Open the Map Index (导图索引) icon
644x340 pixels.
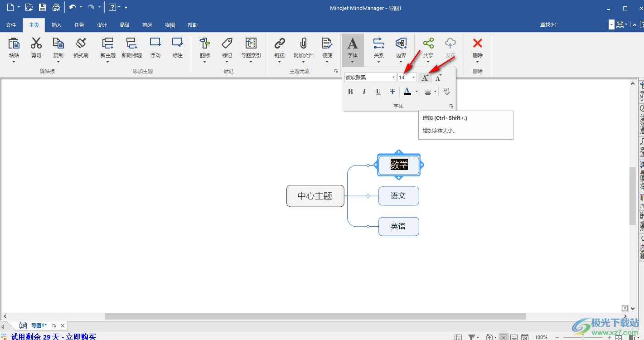pos(251,43)
